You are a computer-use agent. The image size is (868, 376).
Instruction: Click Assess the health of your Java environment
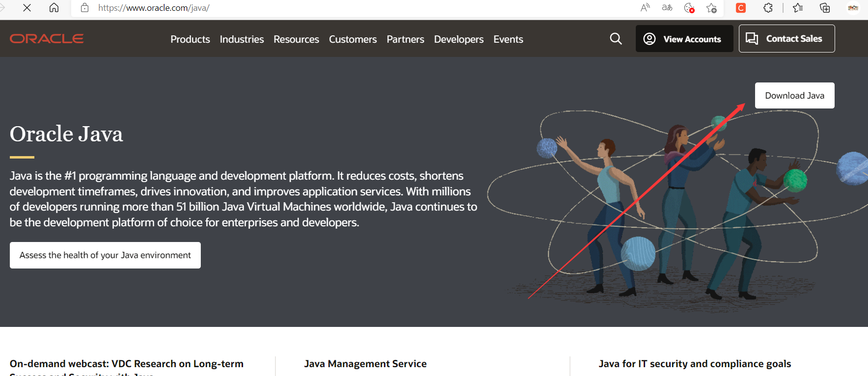point(105,255)
